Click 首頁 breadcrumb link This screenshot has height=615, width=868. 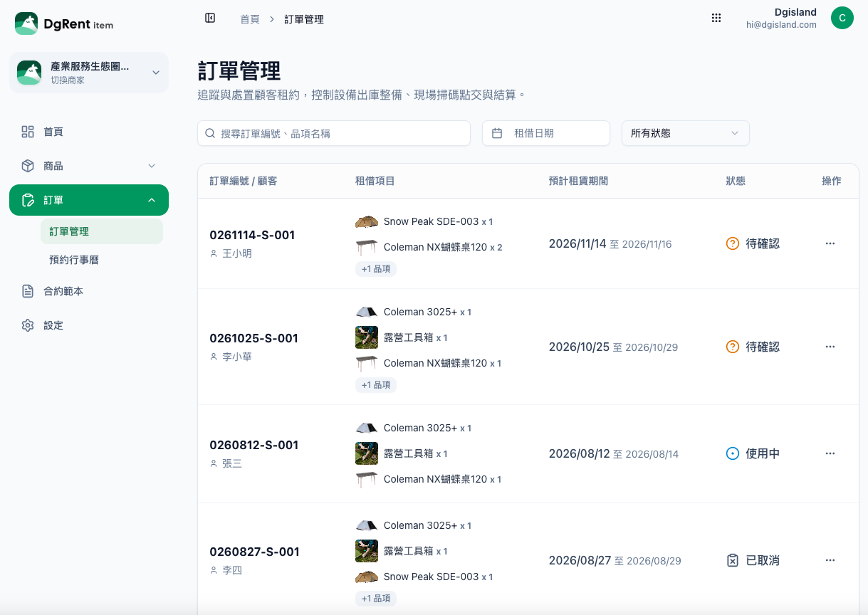click(x=250, y=19)
